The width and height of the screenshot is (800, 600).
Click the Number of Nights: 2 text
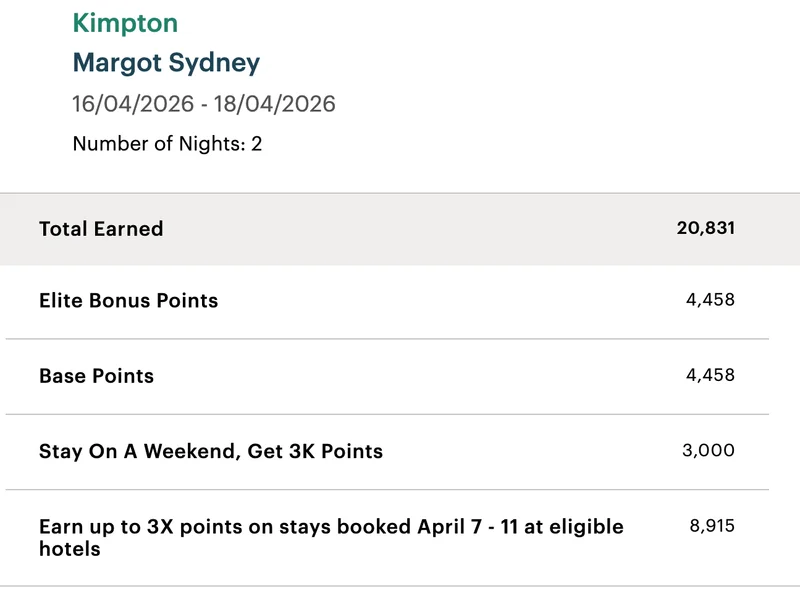167,144
